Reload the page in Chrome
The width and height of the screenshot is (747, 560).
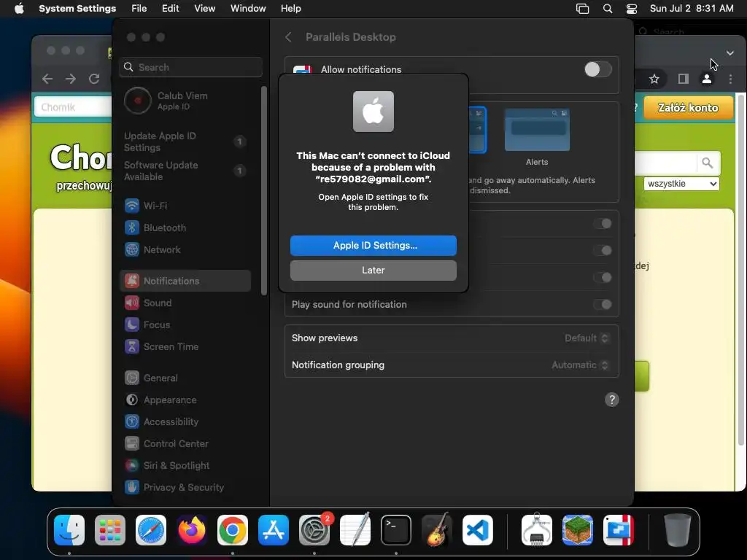click(x=94, y=79)
